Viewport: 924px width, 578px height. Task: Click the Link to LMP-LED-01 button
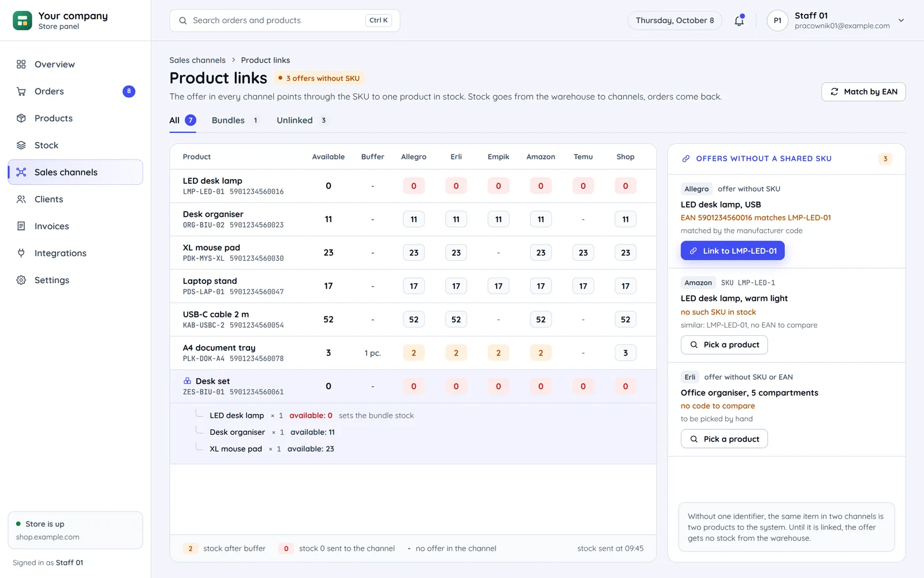click(x=732, y=251)
